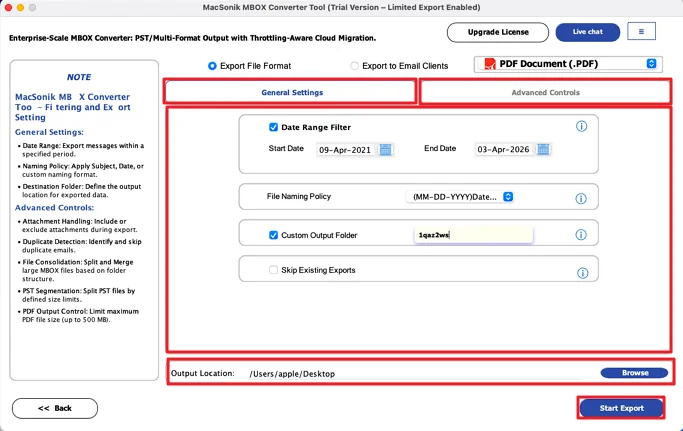The image size is (683, 431).
Task: Click the Attachment Handling note bullet
Action: click(78, 225)
